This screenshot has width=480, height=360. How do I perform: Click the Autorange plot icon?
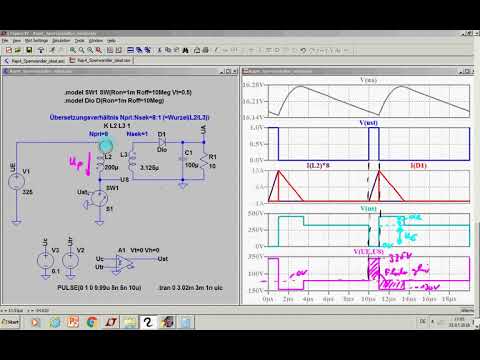(x=110, y=50)
